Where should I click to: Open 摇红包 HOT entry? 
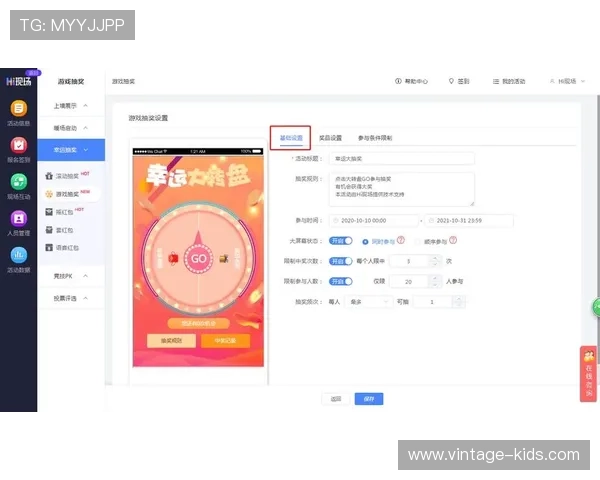point(65,212)
